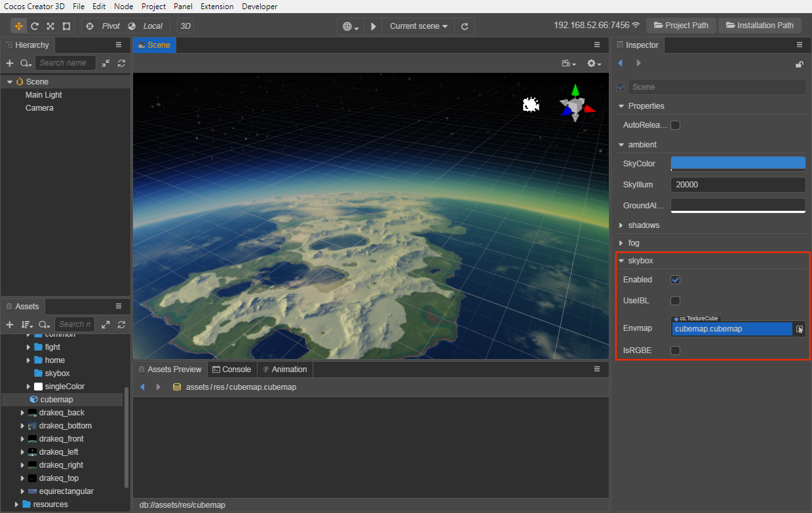
Task: Collapse all nodes in Hierarchy
Action: [x=106, y=63]
